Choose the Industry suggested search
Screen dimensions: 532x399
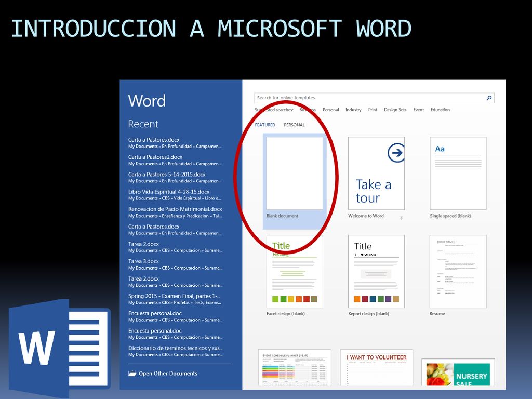click(353, 110)
